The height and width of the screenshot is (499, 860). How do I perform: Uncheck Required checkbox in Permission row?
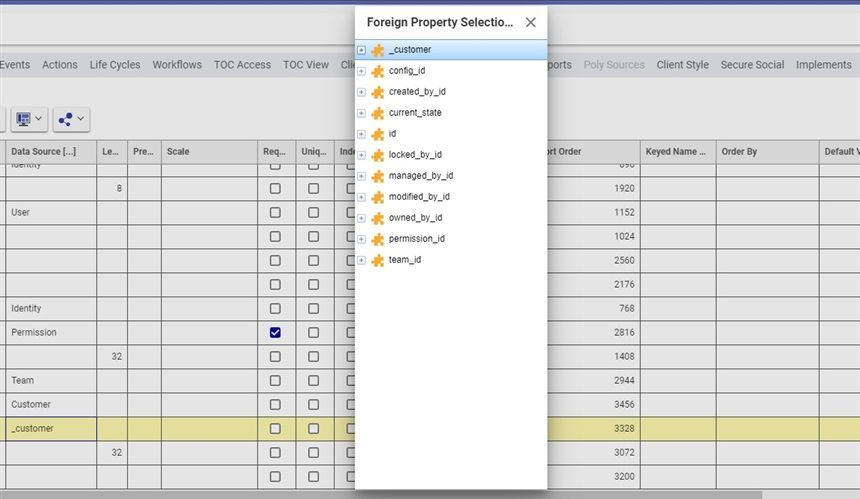coord(275,333)
